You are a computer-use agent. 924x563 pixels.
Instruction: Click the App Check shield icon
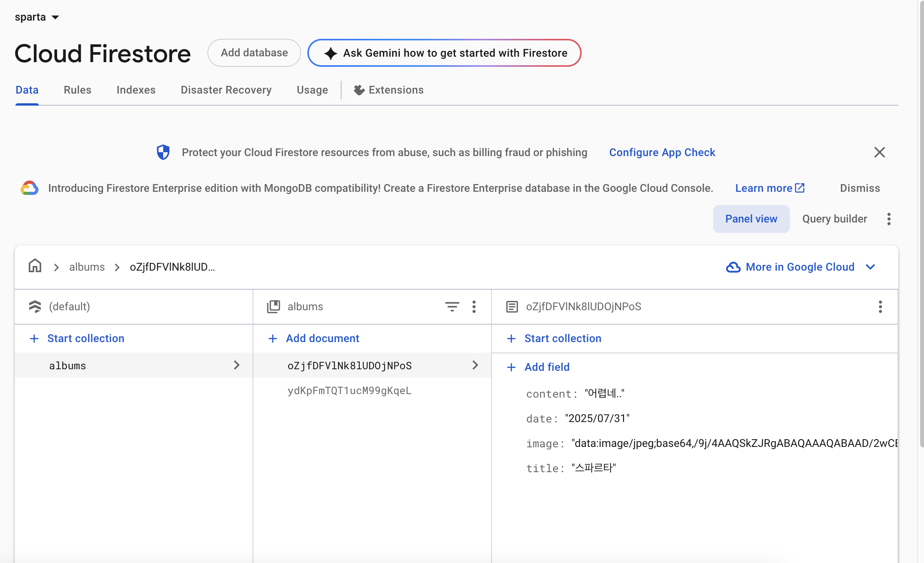coord(163,152)
